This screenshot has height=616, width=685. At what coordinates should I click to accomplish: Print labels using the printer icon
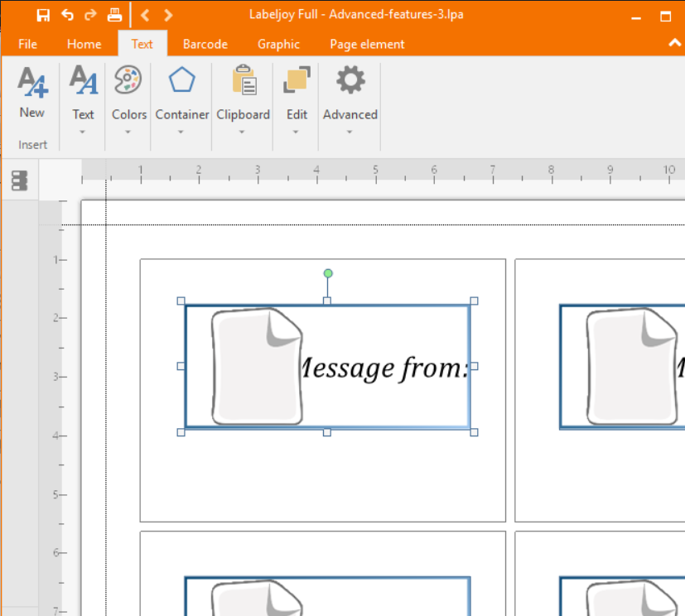click(114, 15)
